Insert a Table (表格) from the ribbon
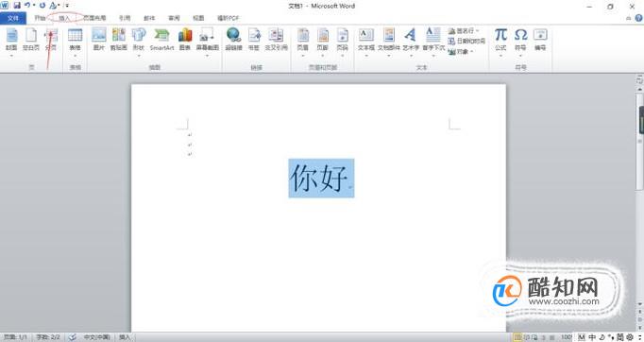The width and height of the screenshot is (644, 342). 75,41
